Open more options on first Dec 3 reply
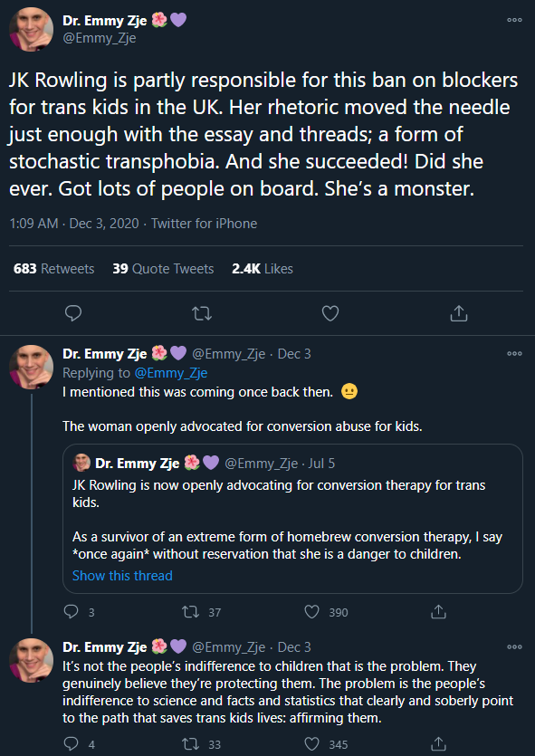Image resolution: width=535 pixels, height=756 pixels. pyautogui.click(x=514, y=353)
